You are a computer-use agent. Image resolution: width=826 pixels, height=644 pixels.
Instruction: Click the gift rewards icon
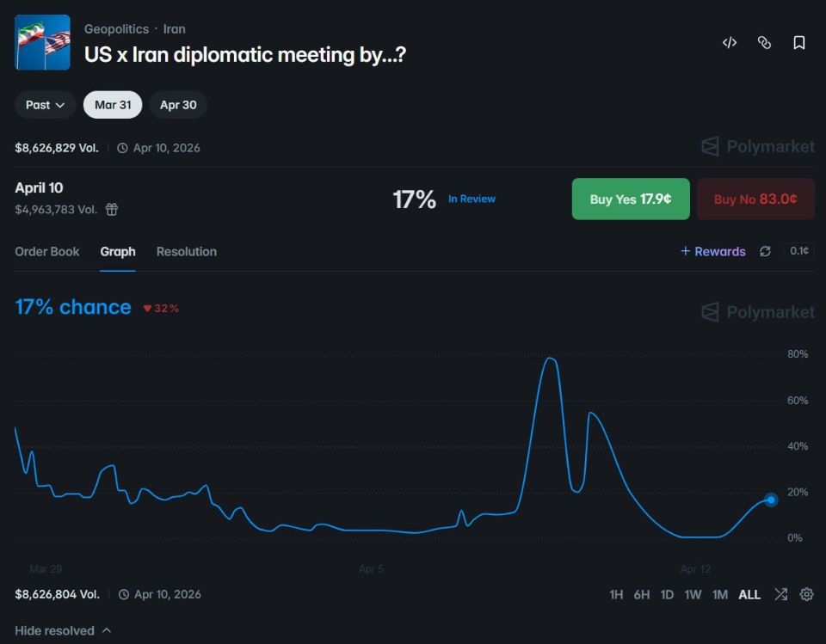tap(112, 209)
